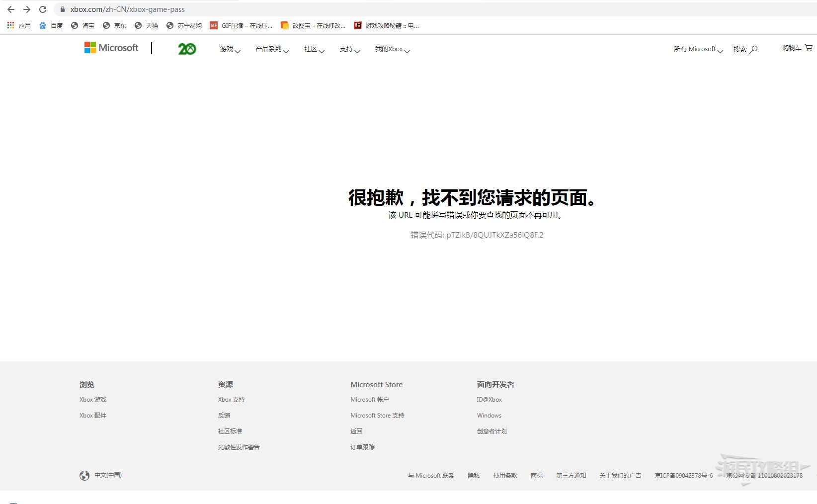Screen dimensions: 817x504
Task: Open the 社区标准 footer link
Action: pos(230,431)
